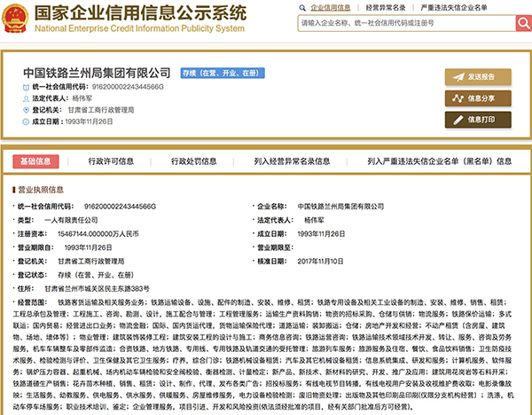Click the paper plane icon on 发送报告
This screenshot has height=415, width=532.
458,77
